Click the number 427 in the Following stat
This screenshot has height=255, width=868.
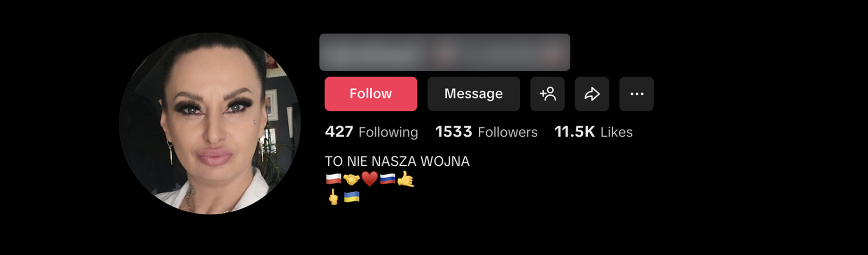[x=339, y=132]
